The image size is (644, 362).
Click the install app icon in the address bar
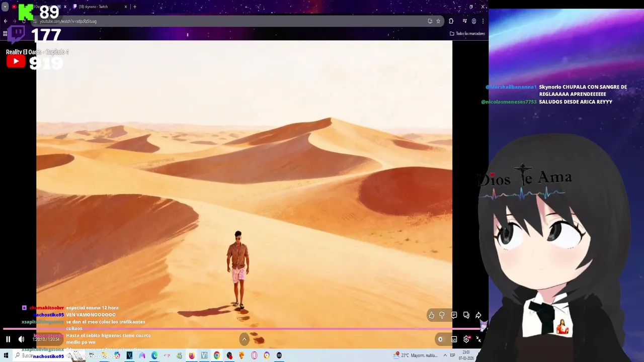pos(430,21)
